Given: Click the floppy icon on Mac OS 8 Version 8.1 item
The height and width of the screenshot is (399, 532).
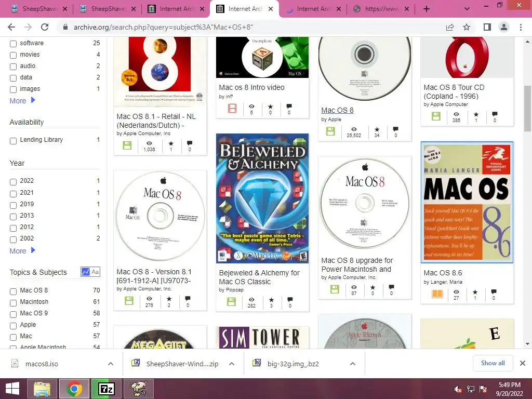Looking at the screenshot, I should tap(129, 301).
